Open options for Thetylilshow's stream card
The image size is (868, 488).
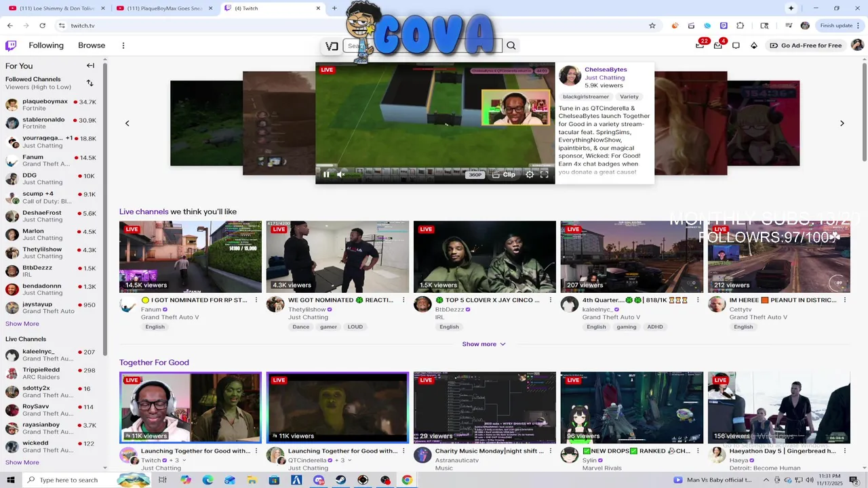pos(403,300)
